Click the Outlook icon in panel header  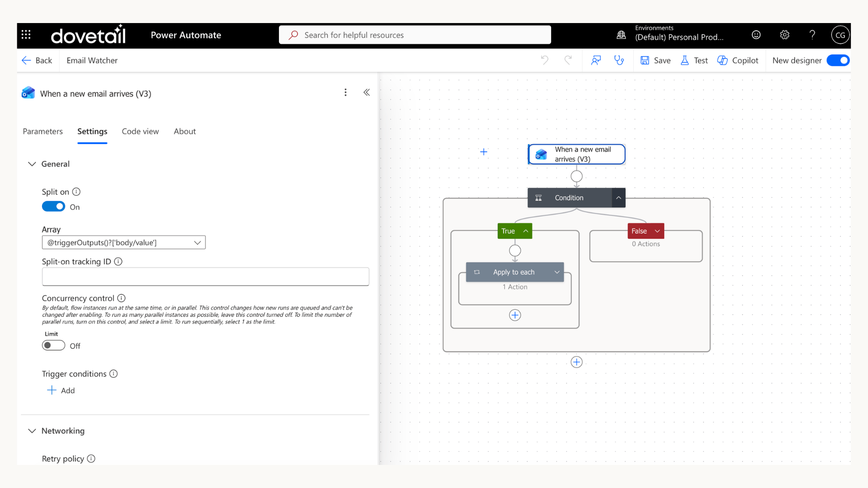[x=28, y=93]
